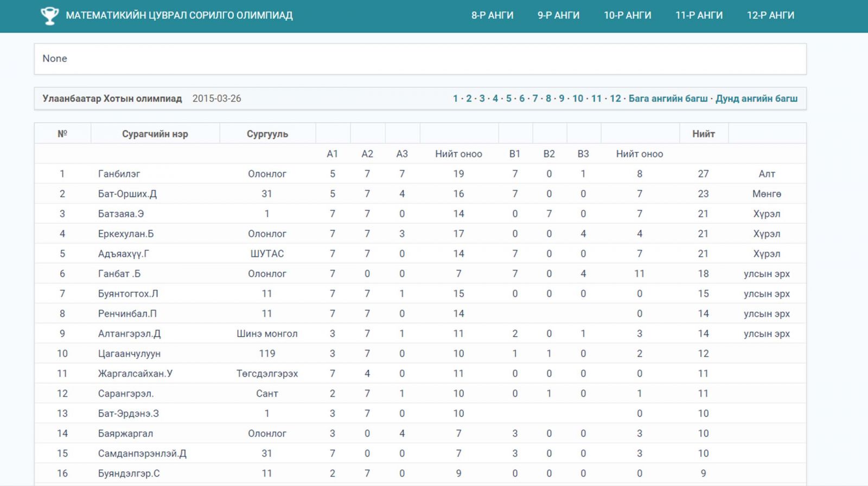The height and width of the screenshot is (486, 868).
Task: Click the Сурагчийн нэр column header
Action: [155, 134]
